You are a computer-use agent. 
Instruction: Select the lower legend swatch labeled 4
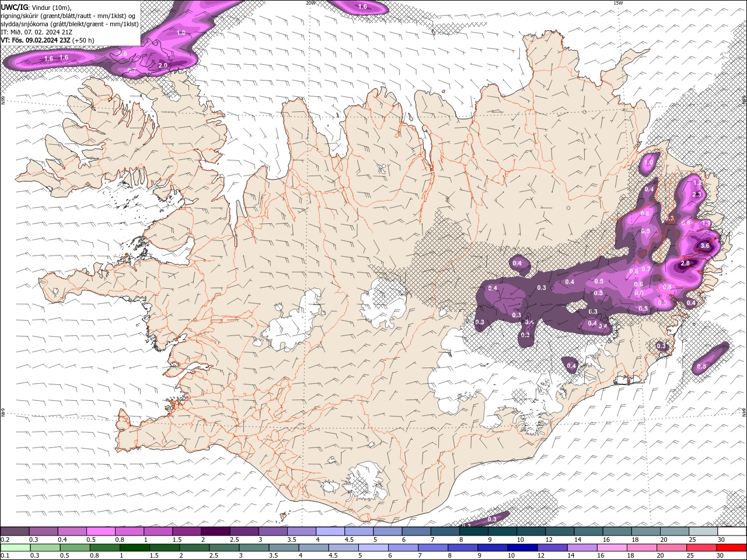tap(313, 548)
